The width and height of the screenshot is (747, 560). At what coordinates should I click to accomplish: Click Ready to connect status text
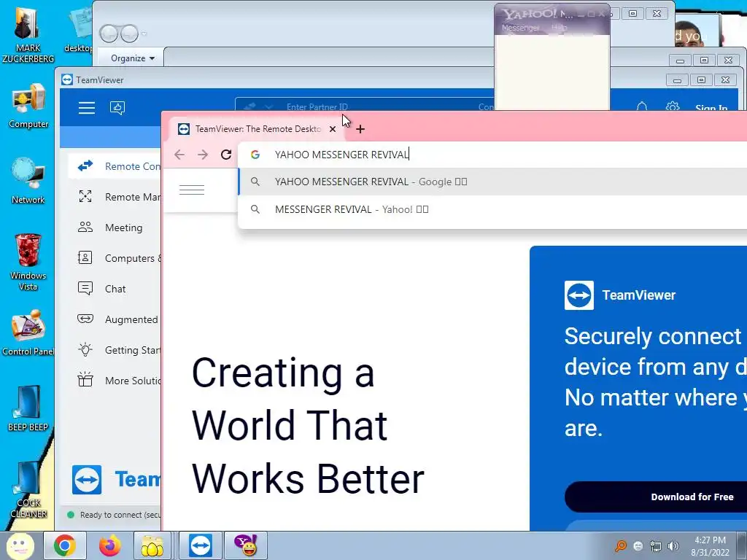120,515
